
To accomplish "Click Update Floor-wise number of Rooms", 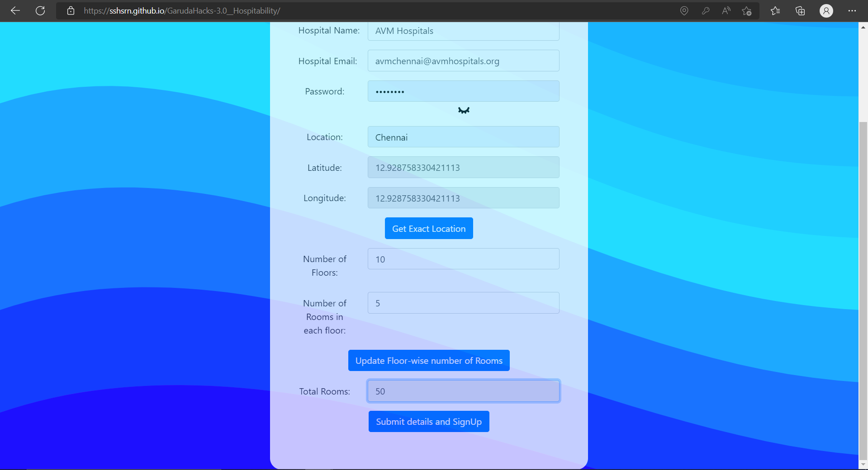I will pos(429,360).
